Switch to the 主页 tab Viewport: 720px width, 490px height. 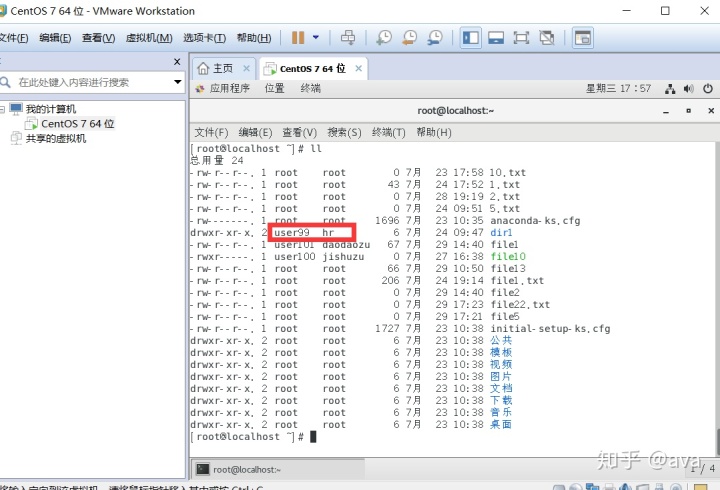point(223,68)
